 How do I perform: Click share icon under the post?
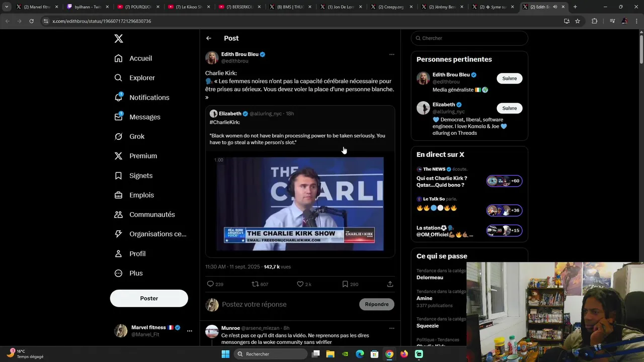[x=390, y=284]
